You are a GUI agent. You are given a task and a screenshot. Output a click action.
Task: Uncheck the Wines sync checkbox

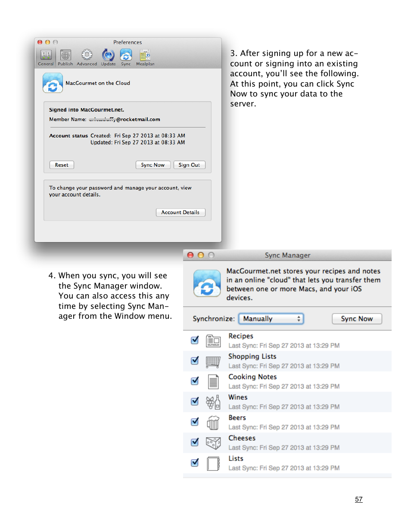pos(195,401)
